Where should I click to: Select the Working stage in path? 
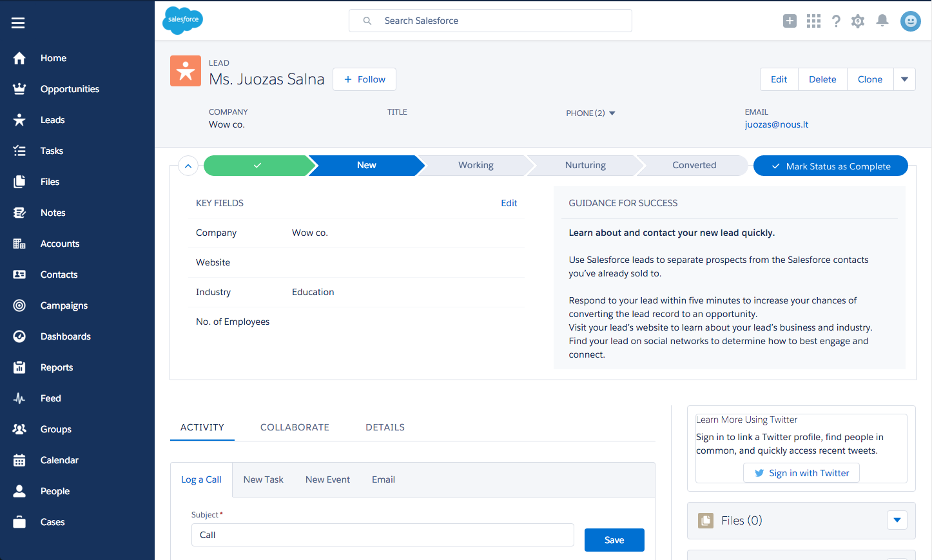point(476,166)
